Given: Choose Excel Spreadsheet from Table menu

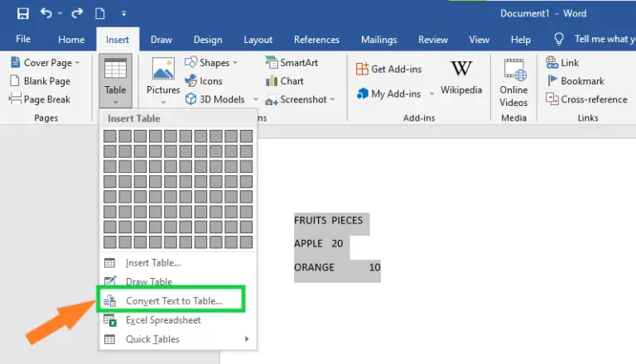Looking at the screenshot, I should tap(163, 320).
